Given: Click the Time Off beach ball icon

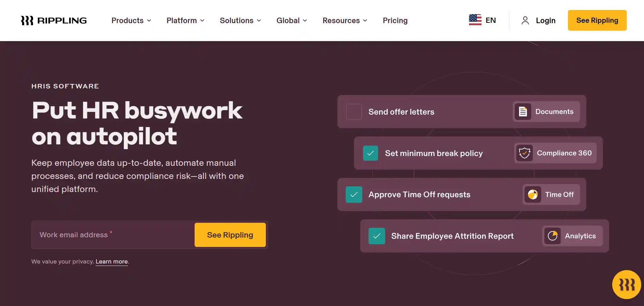Looking at the screenshot, I should [x=533, y=194].
